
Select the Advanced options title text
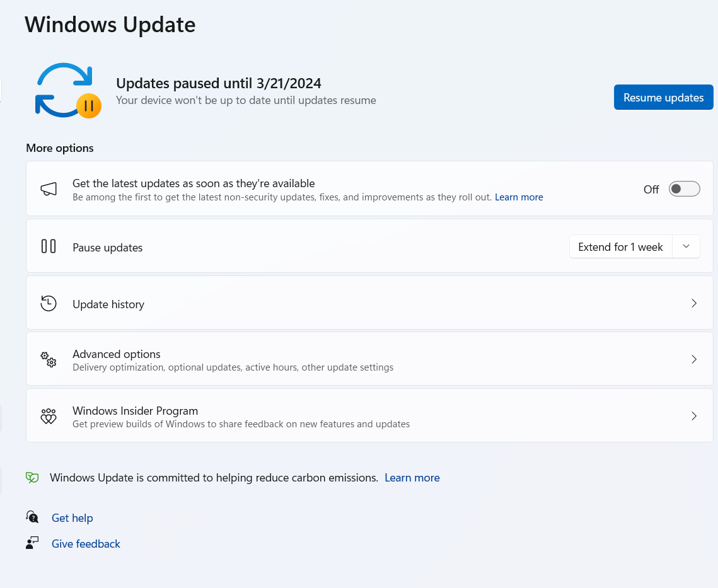click(117, 354)
